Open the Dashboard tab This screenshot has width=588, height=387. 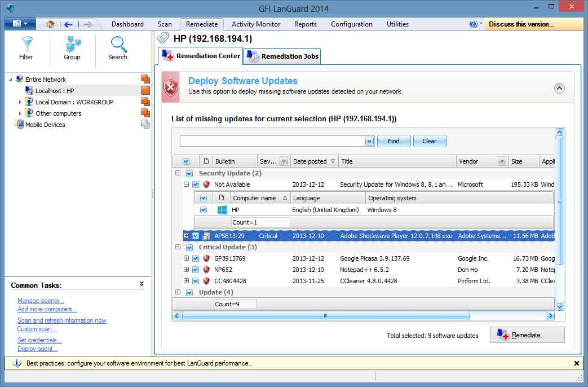127,24
